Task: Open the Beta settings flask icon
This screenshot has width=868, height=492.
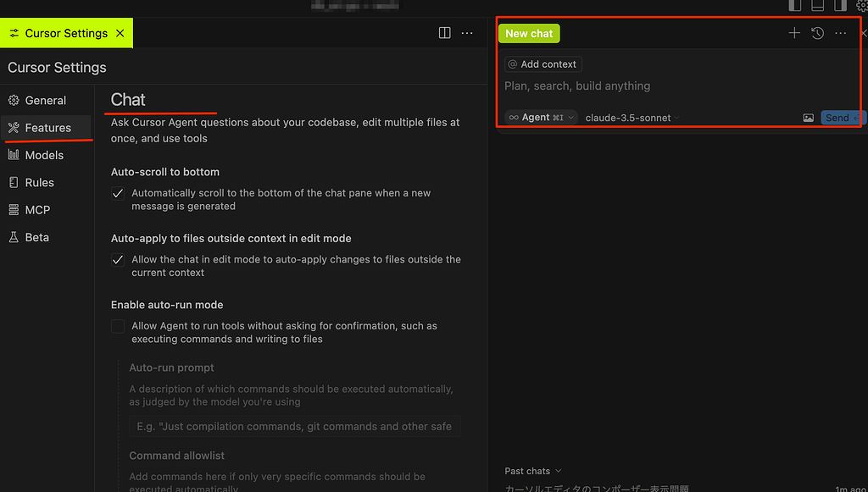Action: (12, 237)
